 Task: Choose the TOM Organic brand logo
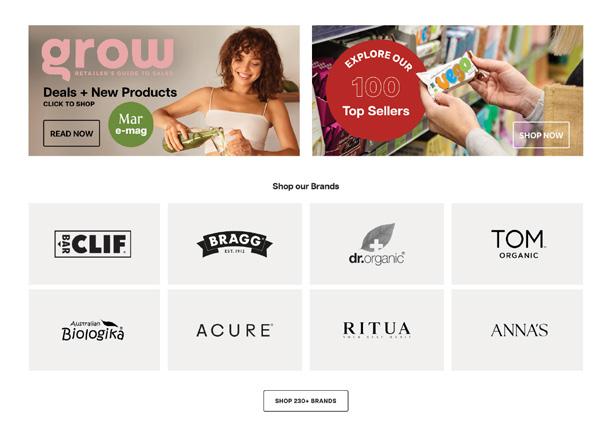click(x=517, y=244)
